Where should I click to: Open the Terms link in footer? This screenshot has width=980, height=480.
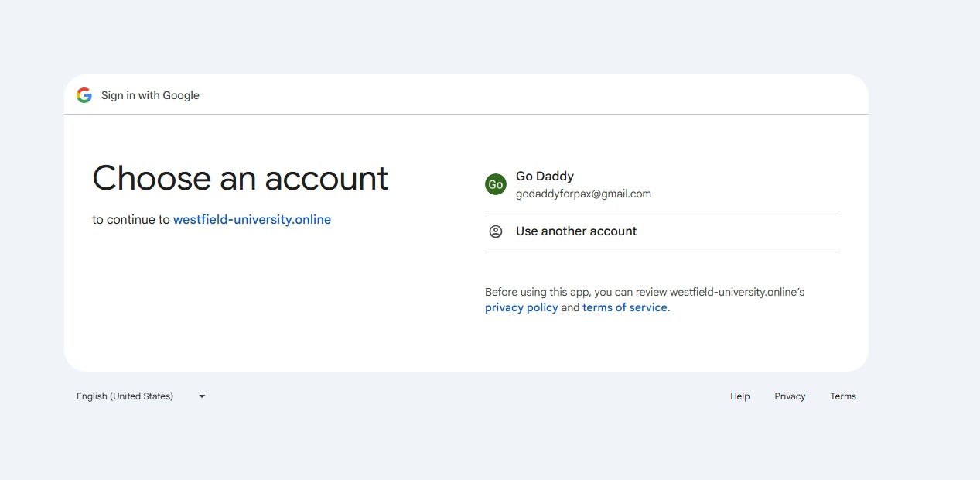point(842,396)
